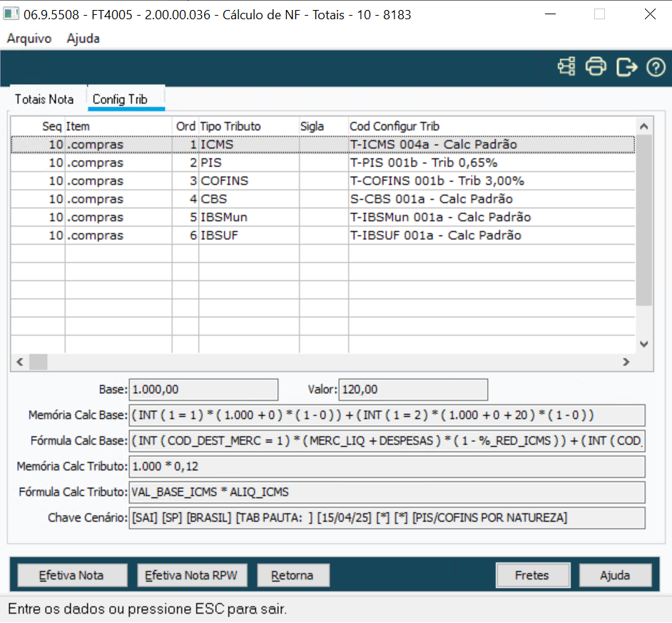
Task: Click the Item column header
Action: point(118,126)
